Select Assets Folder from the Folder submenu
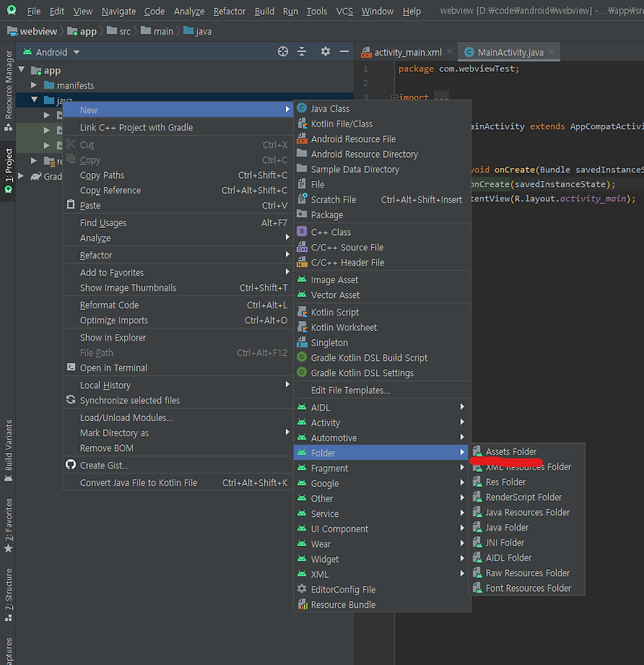 click(x=511, y=451)
